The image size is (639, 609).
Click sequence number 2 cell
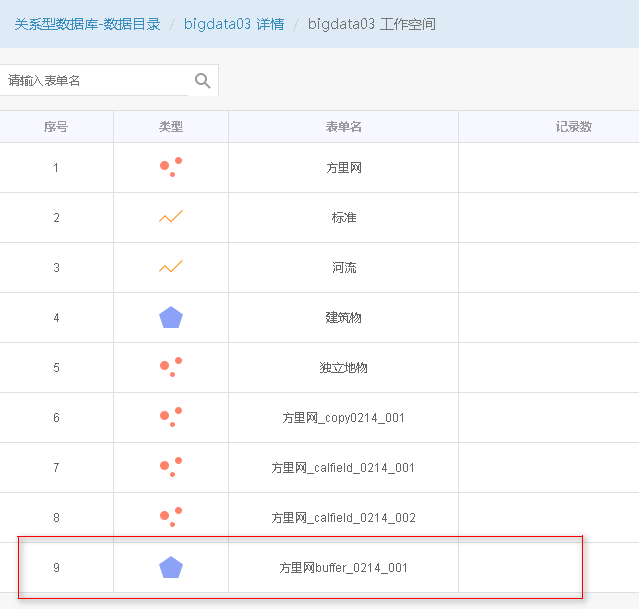(x=56, y=218)
